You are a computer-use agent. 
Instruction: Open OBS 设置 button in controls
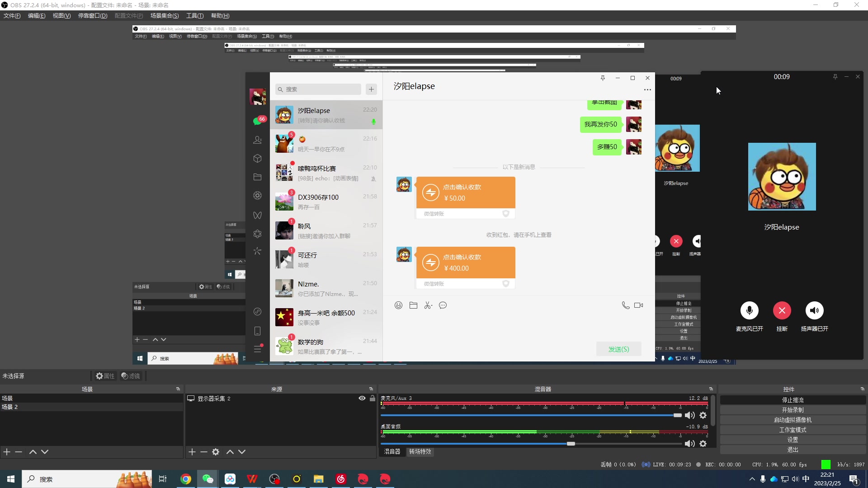793,440
